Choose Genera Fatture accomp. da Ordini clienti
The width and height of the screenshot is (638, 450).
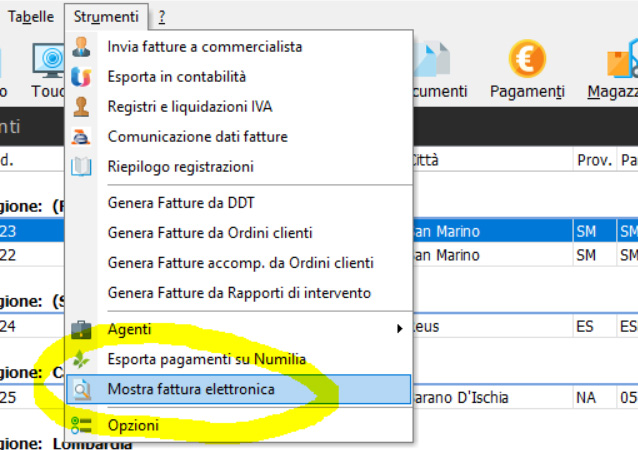240,263
